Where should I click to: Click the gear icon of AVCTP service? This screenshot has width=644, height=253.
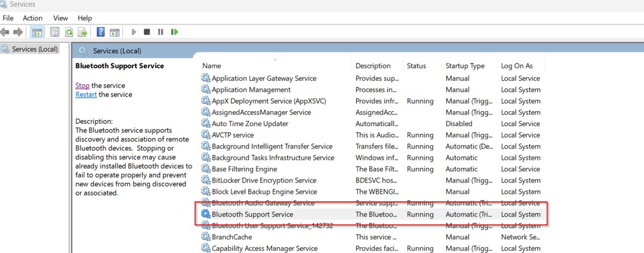click(x=206, y=135)
